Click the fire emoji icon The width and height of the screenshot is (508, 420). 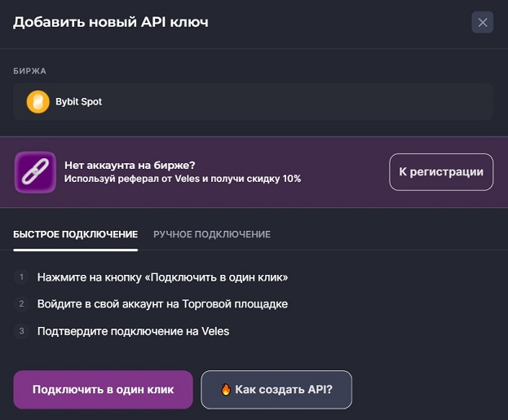tap(226, 390)
